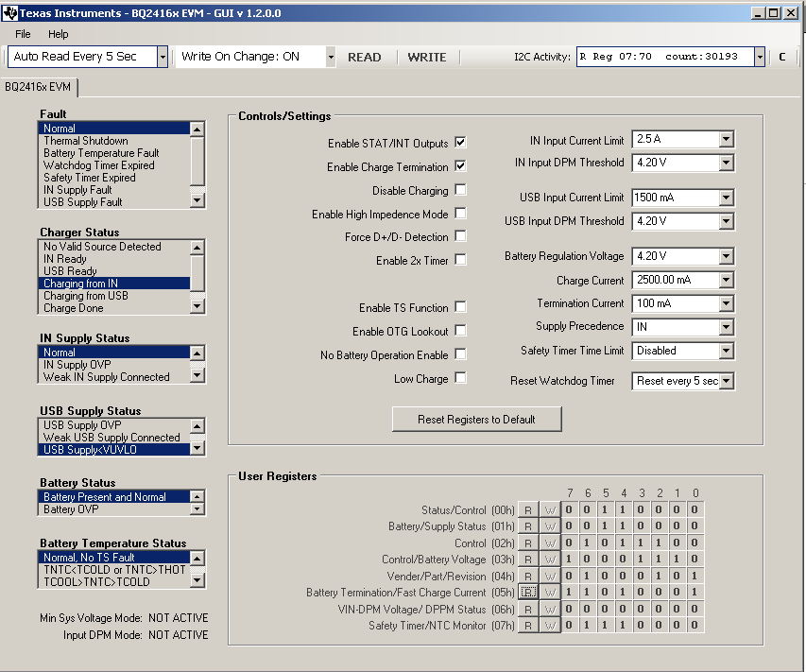Viewport: 806px width, 672px height.
Task: Click the WRITE button
Action: click(x=426, y=57)
